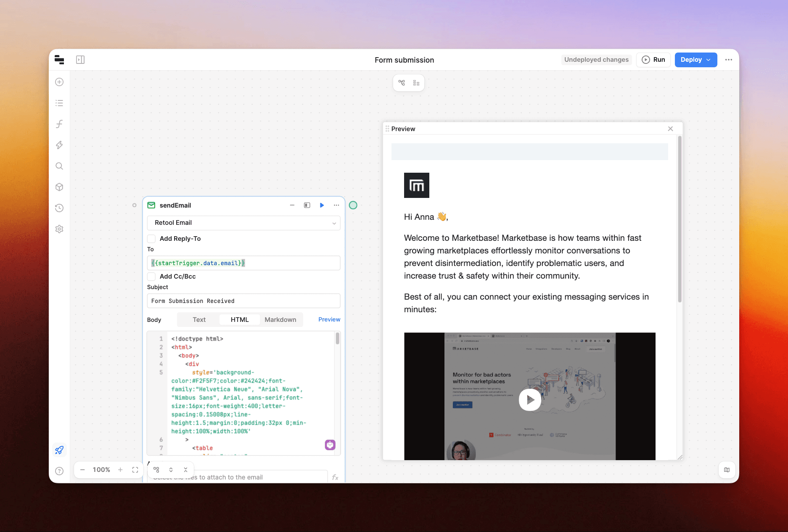Open the docs book icon at bottom right
Image resolution: width=788 pixels, height=532 pixels.
point(727,470)
